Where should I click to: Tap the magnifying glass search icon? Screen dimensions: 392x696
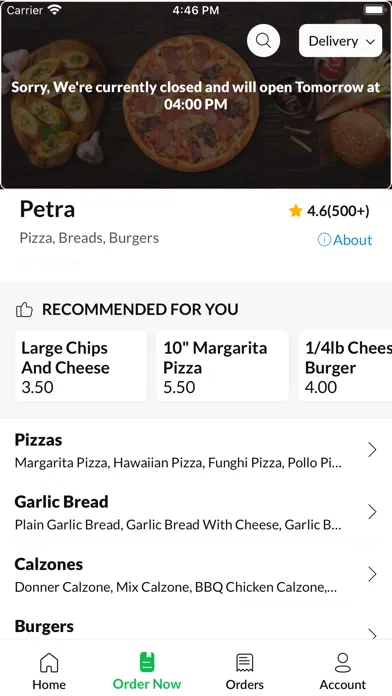tap(263, 40)
